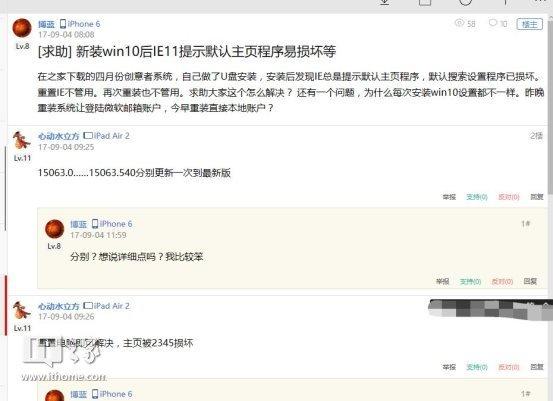Click the iPad Air 2 tablet icon on 09:25 post
The height and width of the screenshot is (401, 553).
(x=88, y=135)
